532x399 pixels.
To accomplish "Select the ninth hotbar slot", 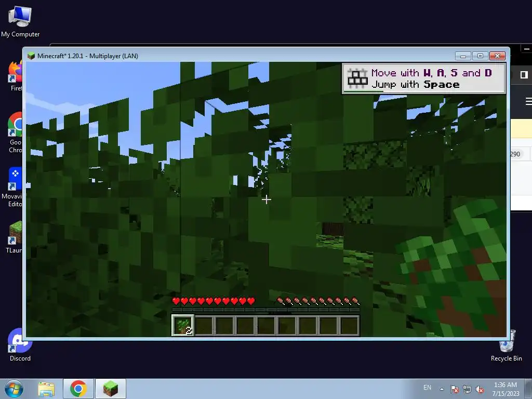I will tap(350, 326).
